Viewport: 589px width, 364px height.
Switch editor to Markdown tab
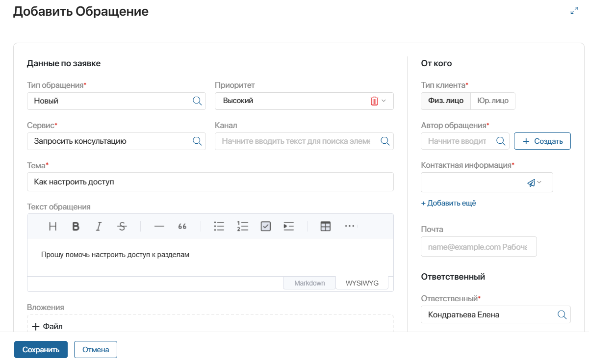tap(309, 283)
